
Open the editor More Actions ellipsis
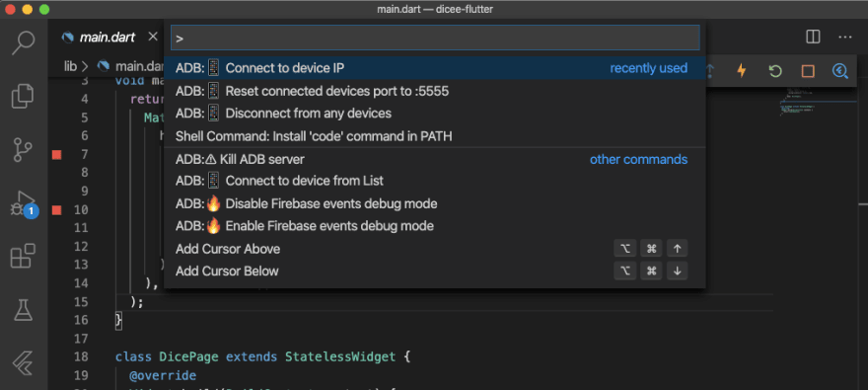[844, 38]
